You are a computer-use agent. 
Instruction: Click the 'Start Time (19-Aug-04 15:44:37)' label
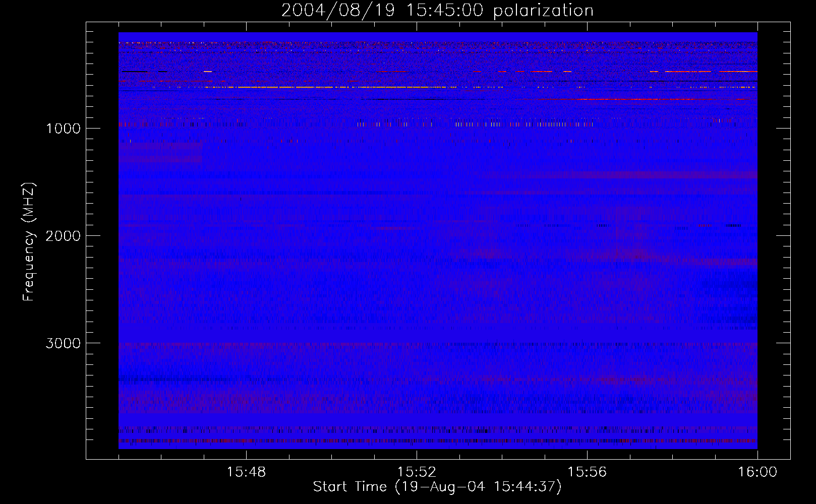[x=437, y=487]
